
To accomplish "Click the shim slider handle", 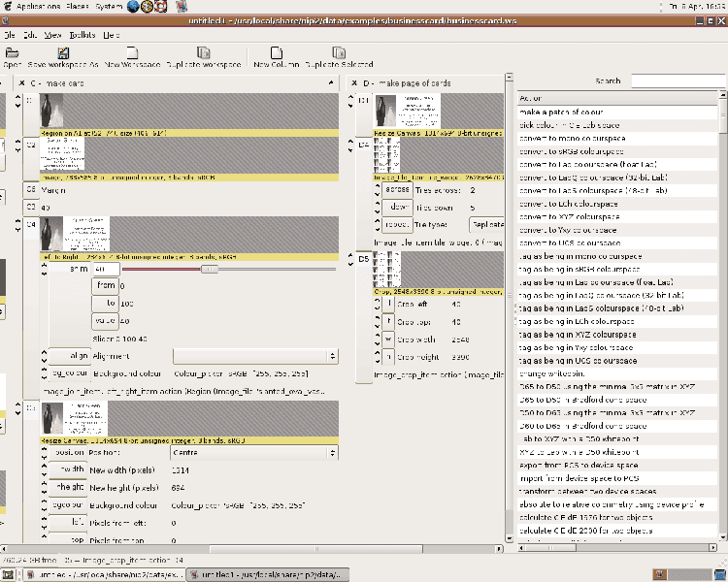I will (x=209, y=269).
